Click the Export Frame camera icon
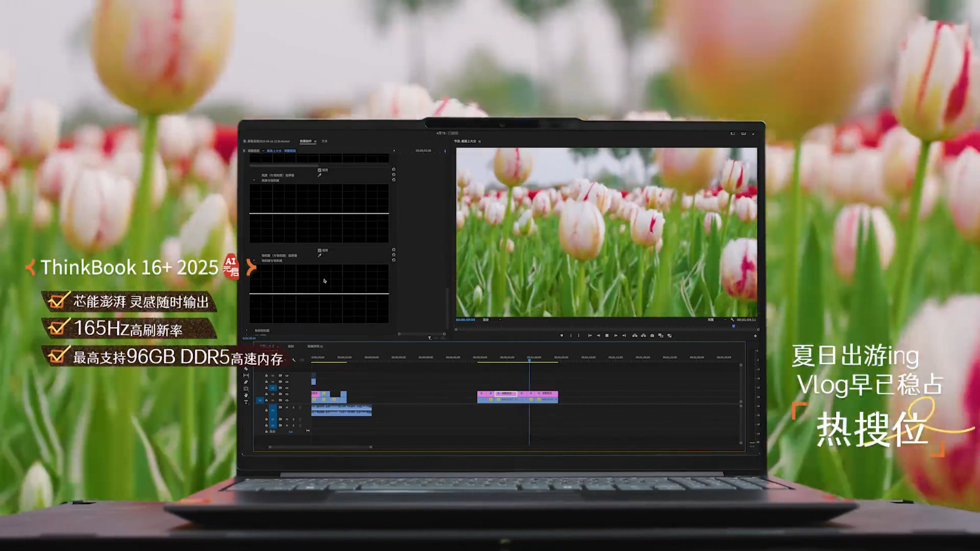The image size is (980, 551). point(652,335)
